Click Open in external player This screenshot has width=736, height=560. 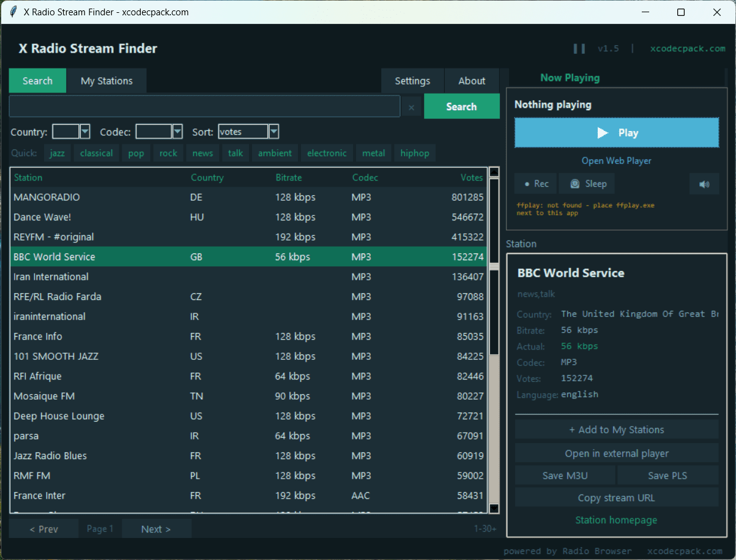pos(617,454)
